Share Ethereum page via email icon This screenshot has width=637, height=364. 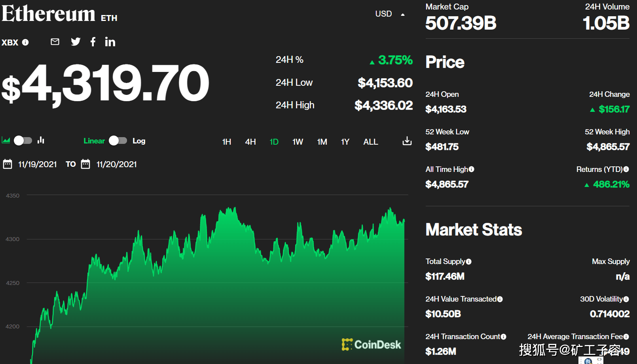pyautogui.click(x=55, y=41)
